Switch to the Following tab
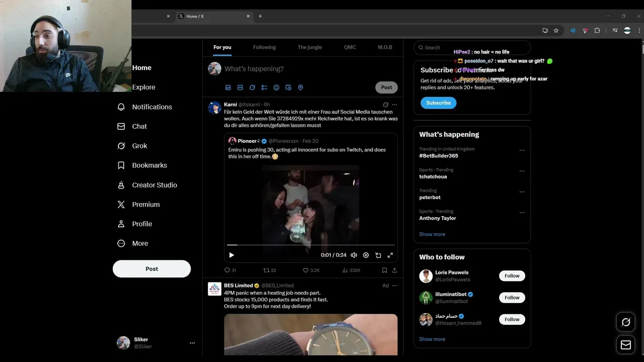The image size is (644, 362). pyautogui.click(x=264, y=47)
